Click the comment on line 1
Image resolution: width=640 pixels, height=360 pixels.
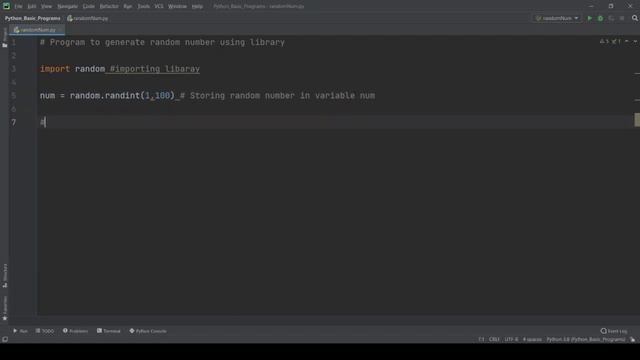(162, 42)
